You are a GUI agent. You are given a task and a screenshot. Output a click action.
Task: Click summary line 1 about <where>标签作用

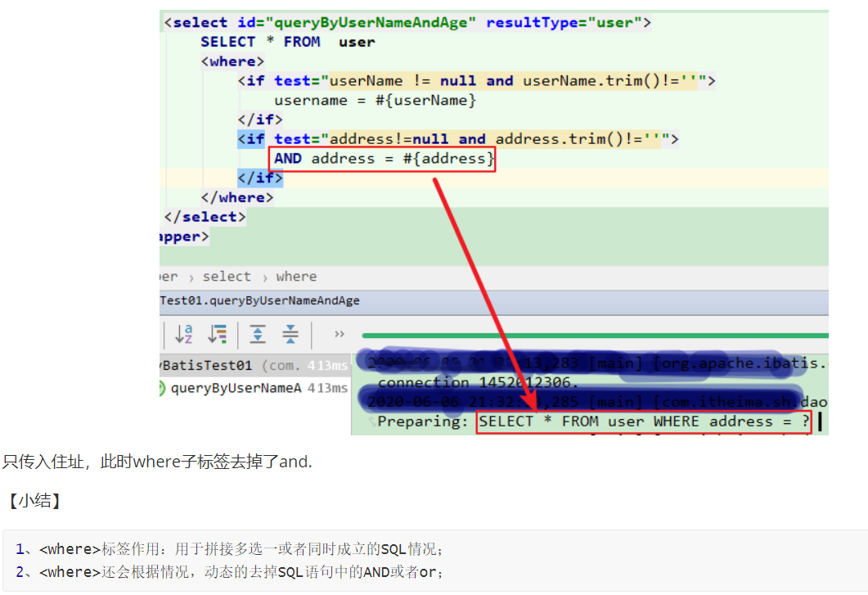(229, 549)
